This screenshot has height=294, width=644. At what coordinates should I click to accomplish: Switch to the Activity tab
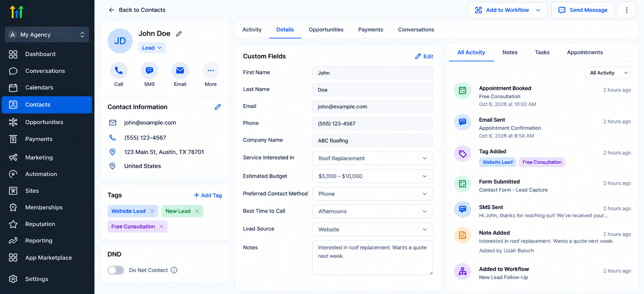(252, 30)
